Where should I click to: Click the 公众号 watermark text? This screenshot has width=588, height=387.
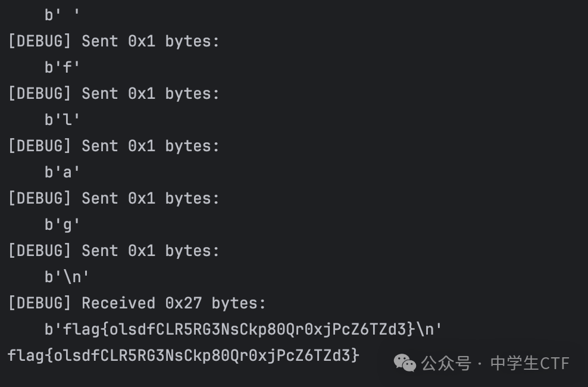click(x=446, y=363)
